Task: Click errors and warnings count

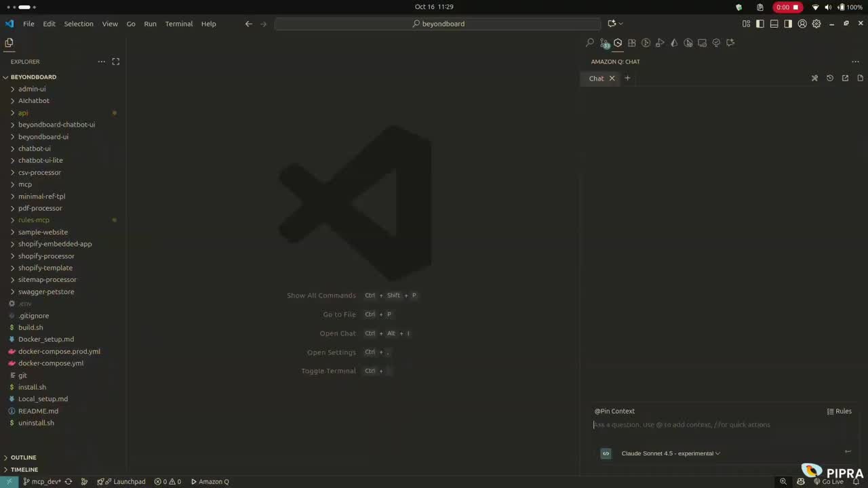Action: pos(167,482)
